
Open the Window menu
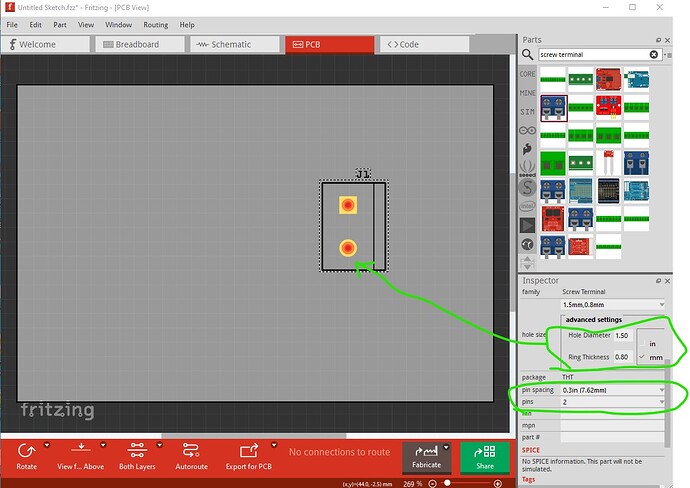coord(118,25)
